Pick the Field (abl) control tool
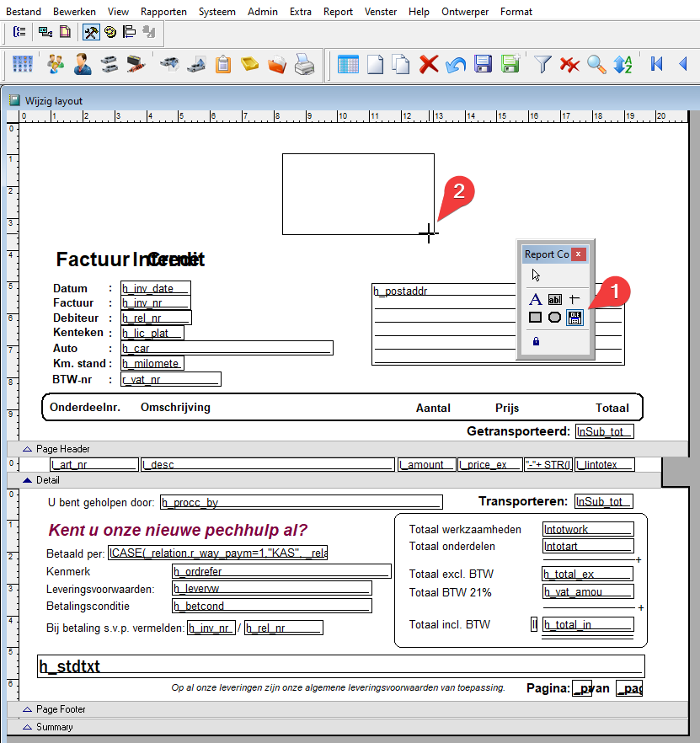The width and height of the screenshot is (700, 743). click(555, 299)
